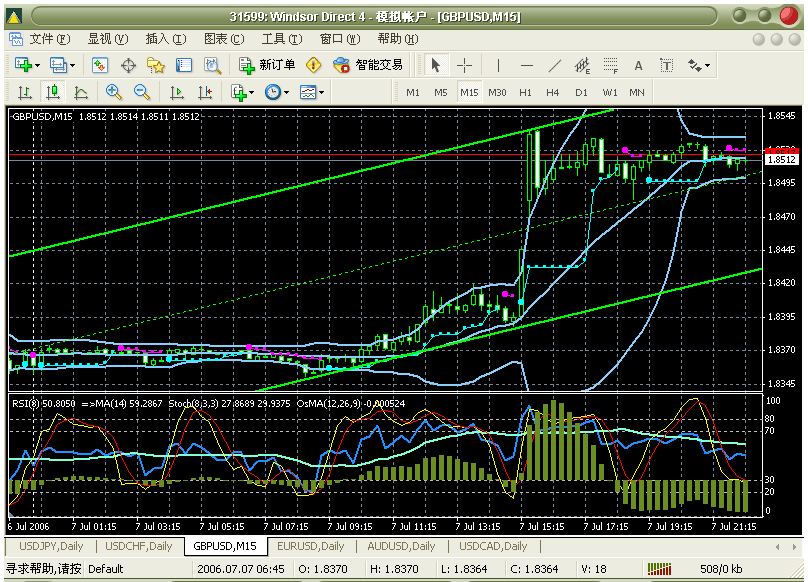808x582 pixels.
Task: Switch chart to bar chart mode
Action: 24,92
